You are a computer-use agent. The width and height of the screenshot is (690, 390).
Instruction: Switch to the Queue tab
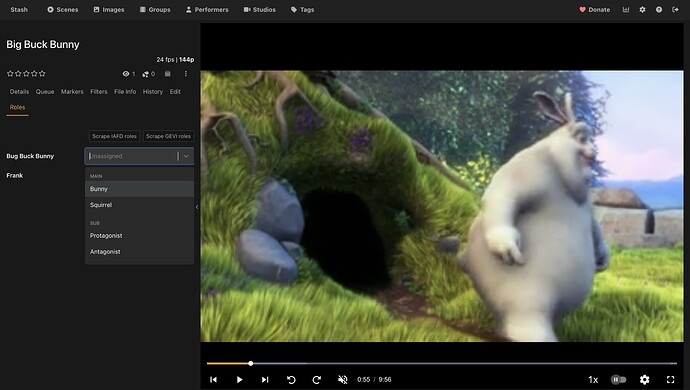click(x=45, y=92)
